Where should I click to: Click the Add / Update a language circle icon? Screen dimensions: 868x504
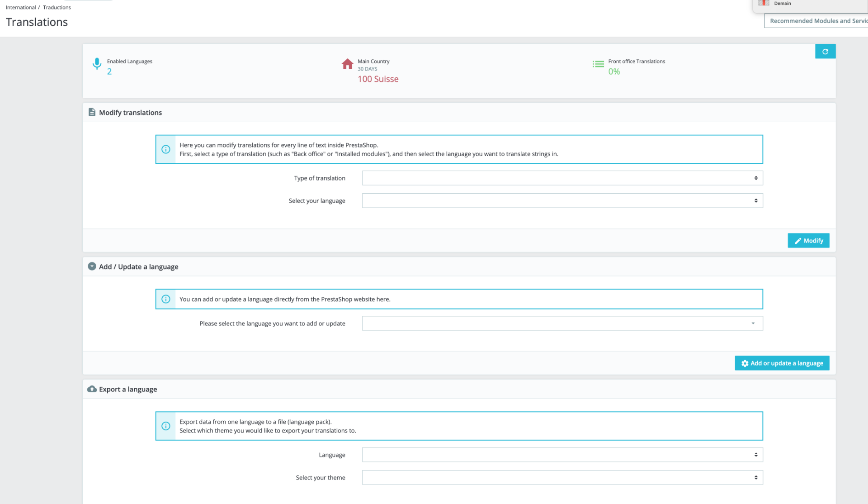tap(92, 266)
